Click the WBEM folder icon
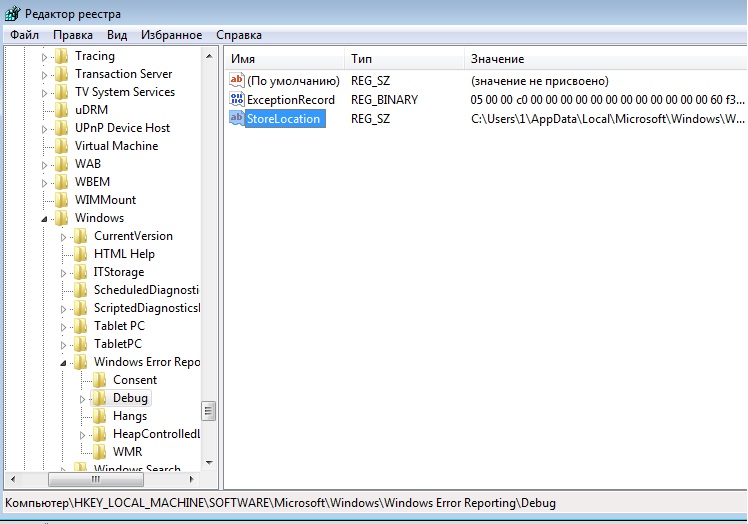748x524 pixels. 61,182
